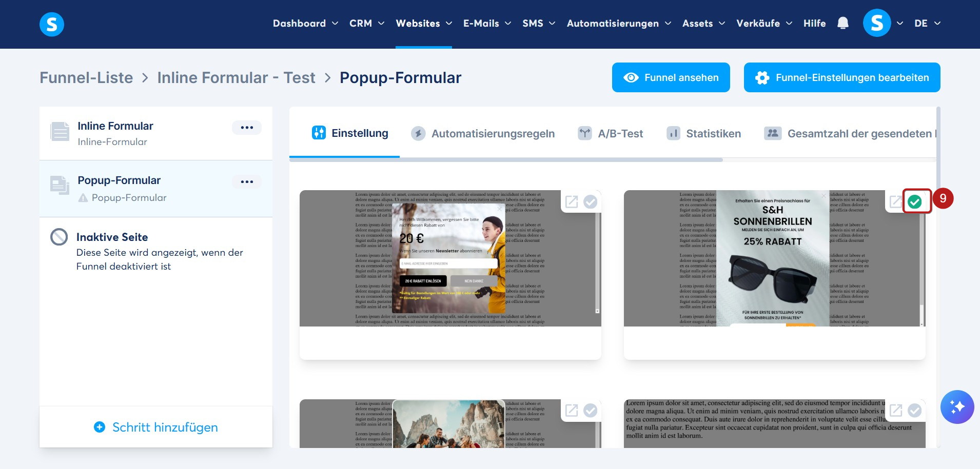Open the Hilfe menu item
This screenshot has width=980, height=469.
815,24
